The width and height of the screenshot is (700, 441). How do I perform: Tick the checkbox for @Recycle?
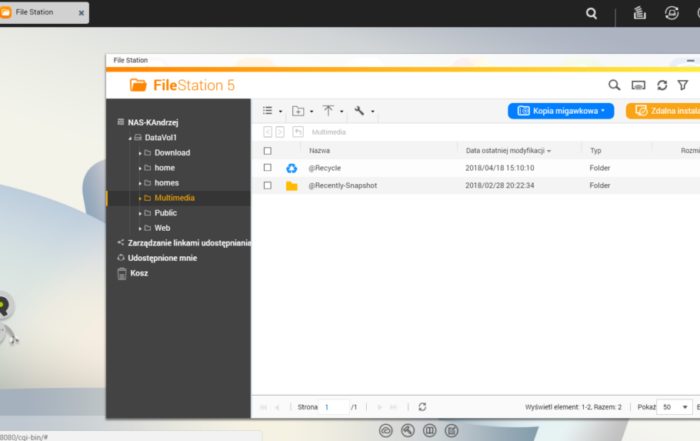click(x=267, y=167)
